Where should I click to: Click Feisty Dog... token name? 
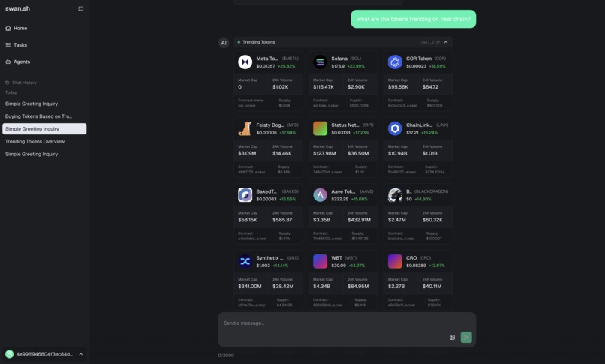click(270, 125)
